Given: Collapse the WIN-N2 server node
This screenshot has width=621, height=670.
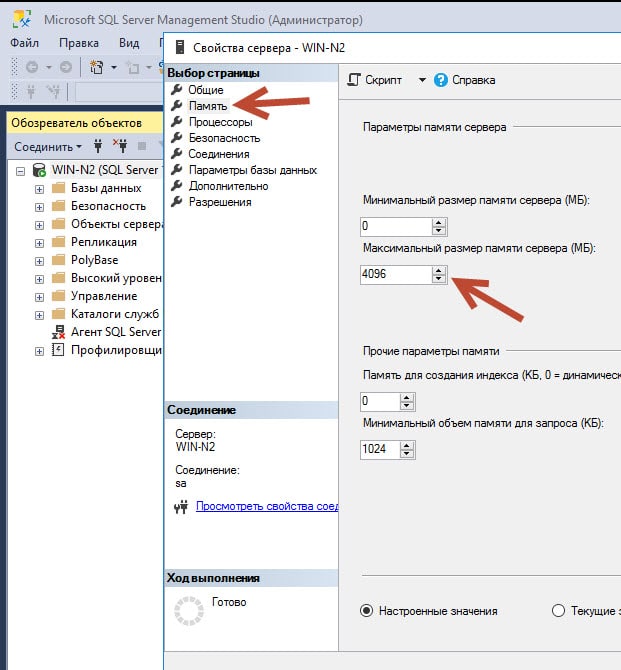Looking at the screenshot, I should pos(20,171).
